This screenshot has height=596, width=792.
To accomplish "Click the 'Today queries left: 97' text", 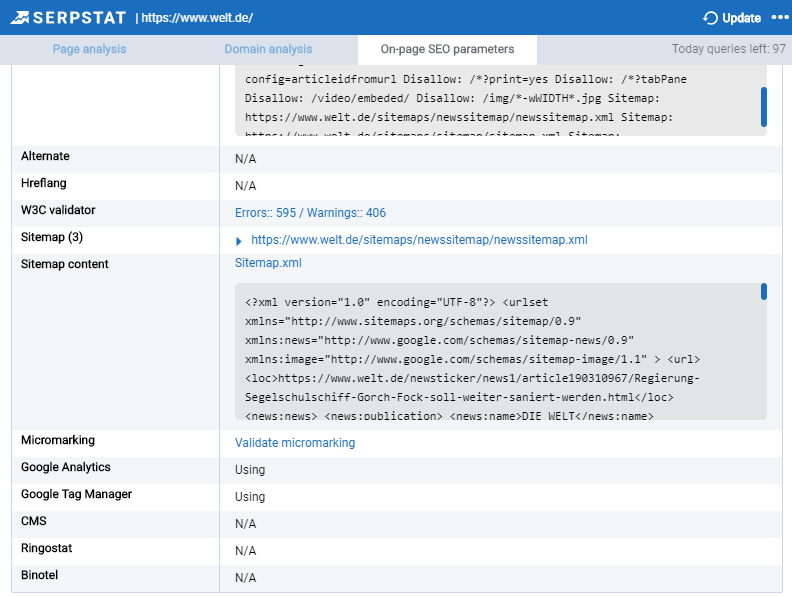I will click(728, 49).
